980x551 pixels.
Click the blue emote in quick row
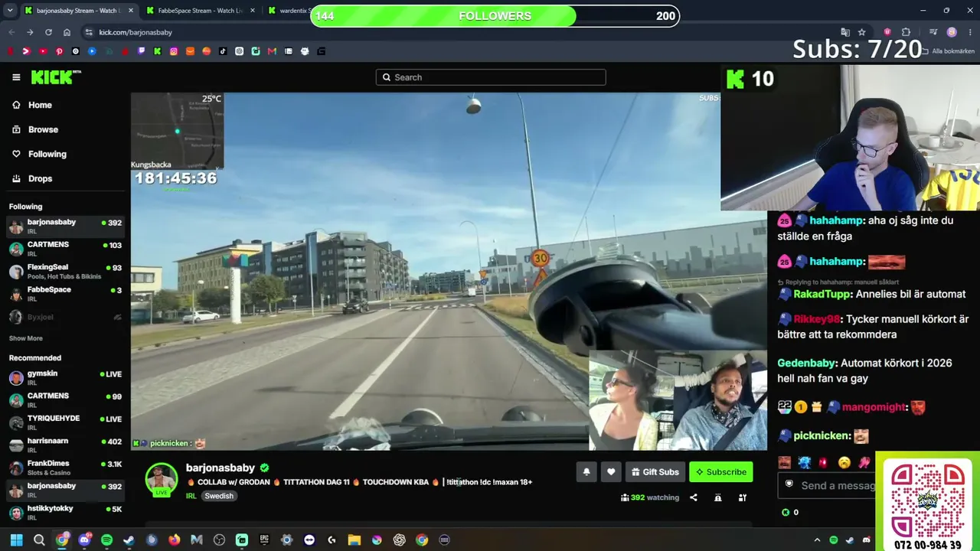[x=804, y=462]
